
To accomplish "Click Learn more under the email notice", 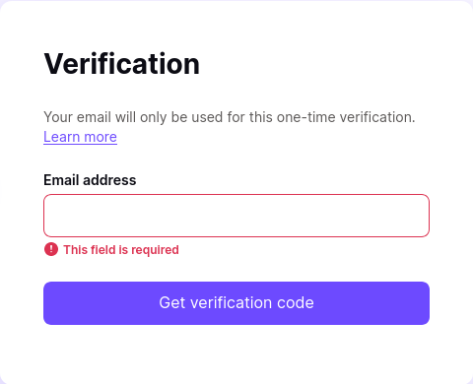I will [x=80, y=137].
